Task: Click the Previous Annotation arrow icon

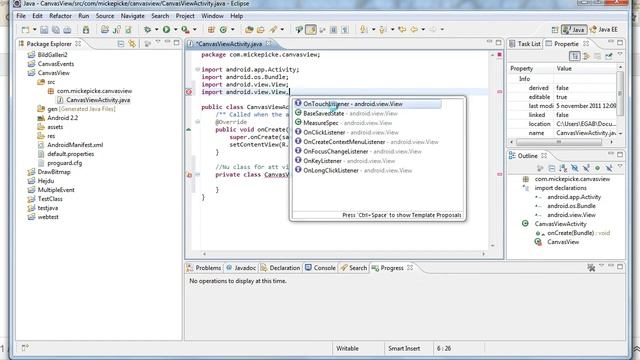Action: [382, 29]
